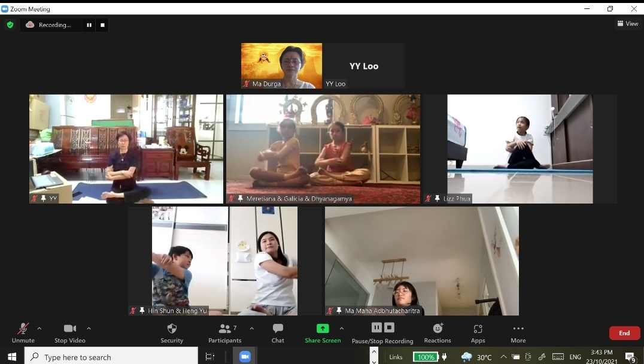This screenshot has height=364, width=644.
Task: Expand video options arrow beside Stop Video
Action: [89, 328]
